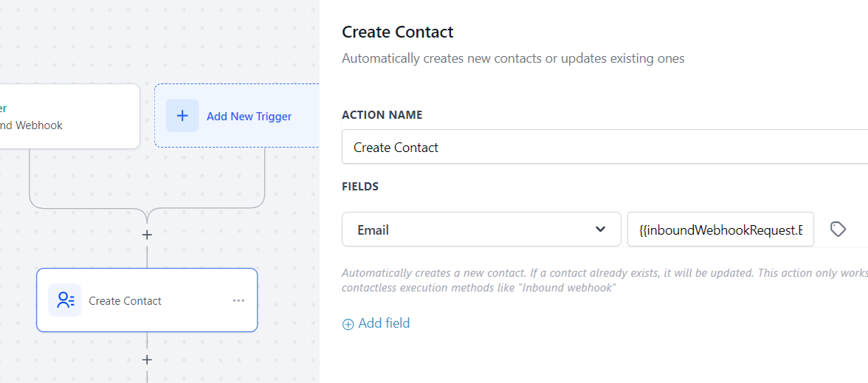Click the contact icon on Create Contact node
This screenshot has width=868, height=383.
tap(65, 300)
